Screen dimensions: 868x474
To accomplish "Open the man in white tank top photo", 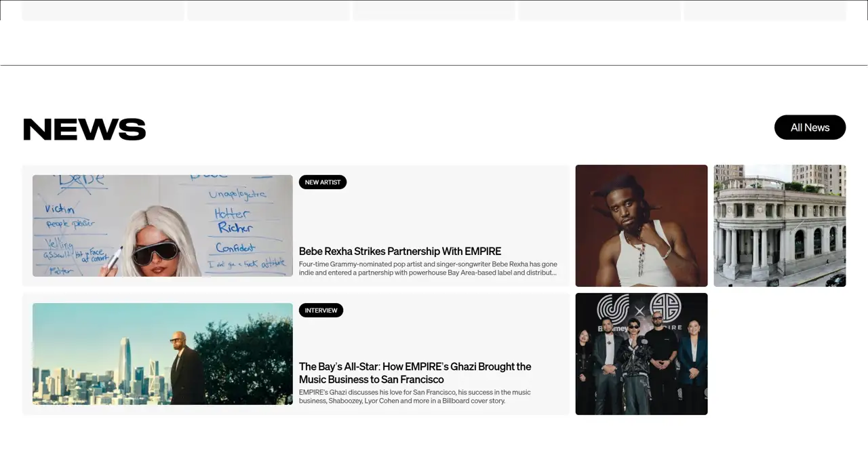I will coord(641,226).
